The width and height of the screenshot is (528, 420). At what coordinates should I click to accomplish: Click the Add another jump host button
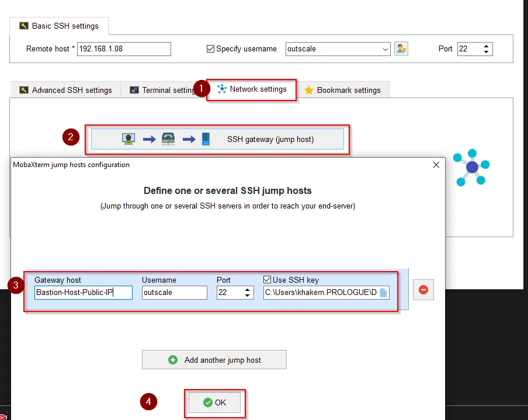tap(214, 360)
